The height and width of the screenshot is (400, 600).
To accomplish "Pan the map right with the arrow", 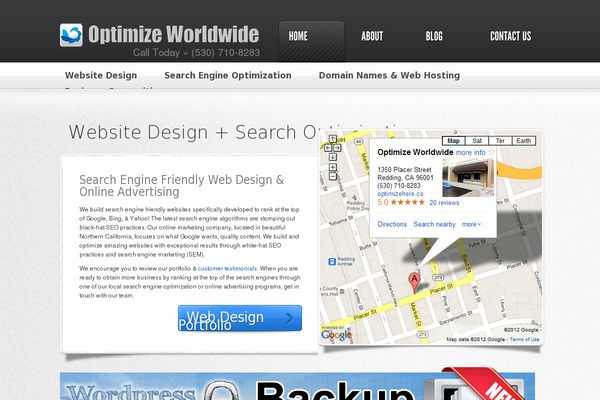I will (337, 148).
